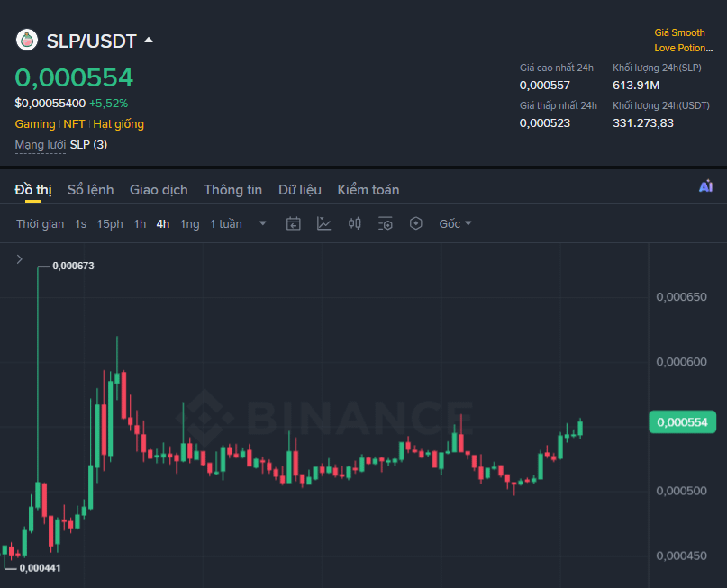Click the Mạng lưới network label
The height and width of the screenshot is (588, 727).
coord(41,145)
